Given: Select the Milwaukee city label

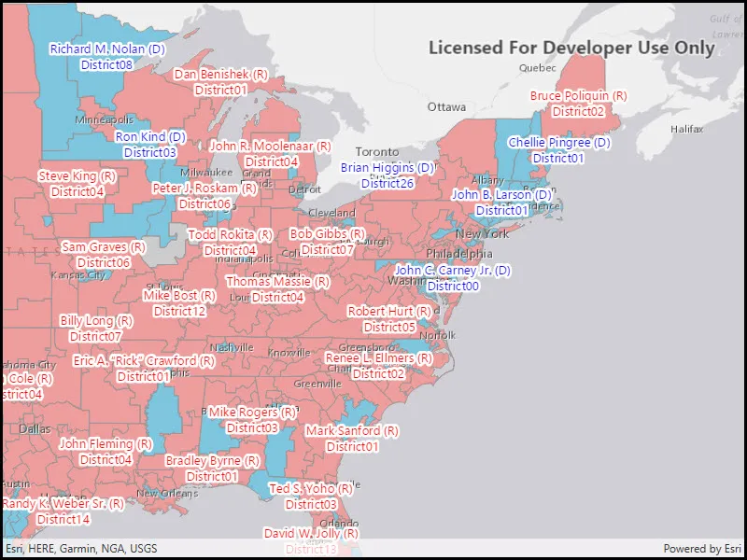Looking at the screenshot, I should pyautogui.click(x=206, y=172).
